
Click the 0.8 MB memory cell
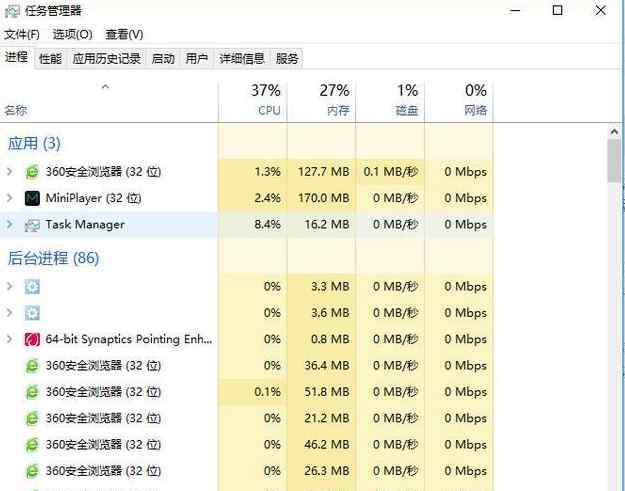point(321,339)
